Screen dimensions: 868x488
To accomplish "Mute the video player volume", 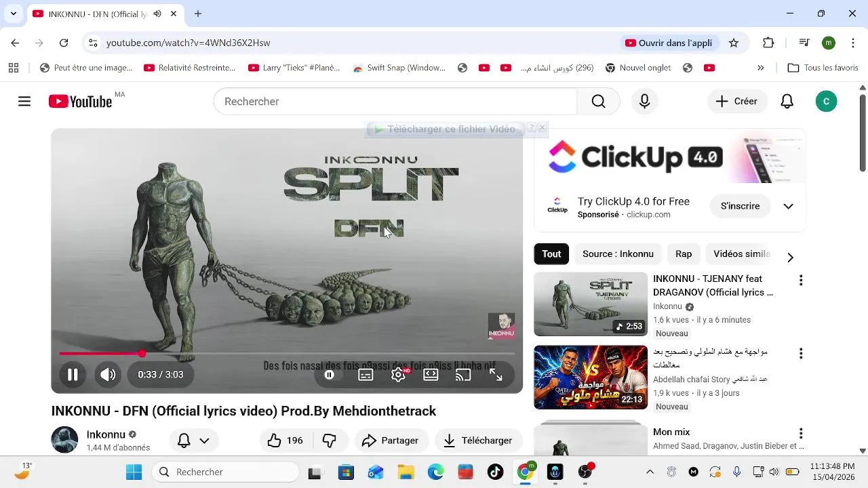I will click(x=108, y=375).
